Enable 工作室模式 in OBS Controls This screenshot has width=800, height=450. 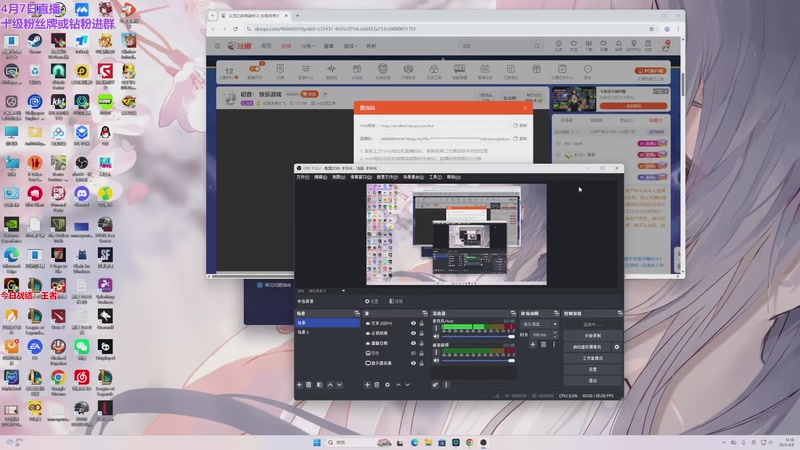click(x=592, y=358)
